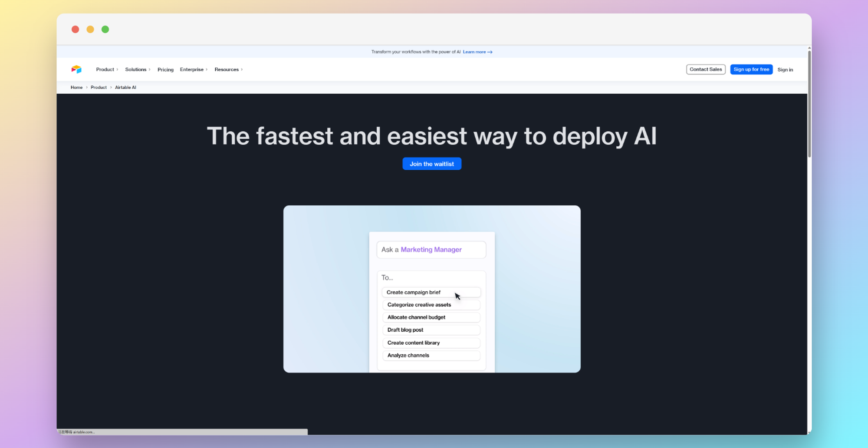
Task: Open the Sign in link
Action: [x=785, y=69]
